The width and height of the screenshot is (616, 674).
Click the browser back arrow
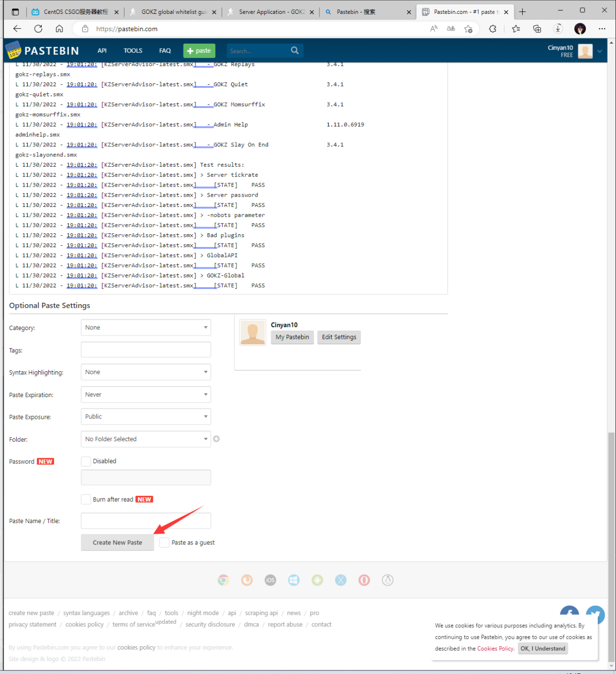[17, 29]
